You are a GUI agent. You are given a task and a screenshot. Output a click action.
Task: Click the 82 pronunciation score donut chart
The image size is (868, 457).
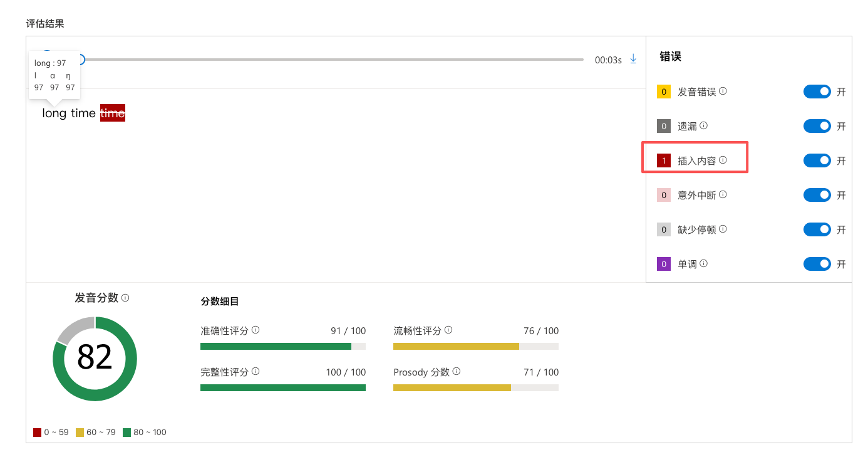(x=95, y=359)
